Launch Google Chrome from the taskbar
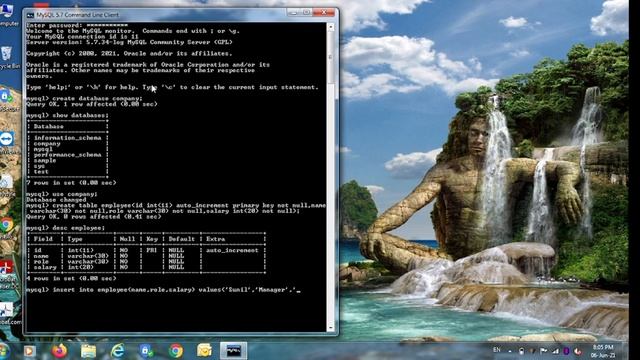640x360 pixels. (176, 351)
